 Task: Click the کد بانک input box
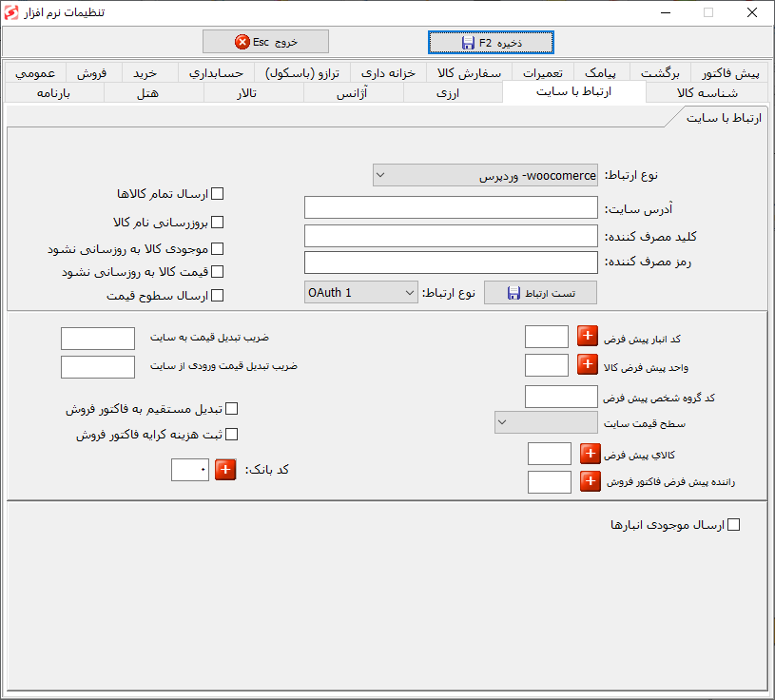pos(190,470)
